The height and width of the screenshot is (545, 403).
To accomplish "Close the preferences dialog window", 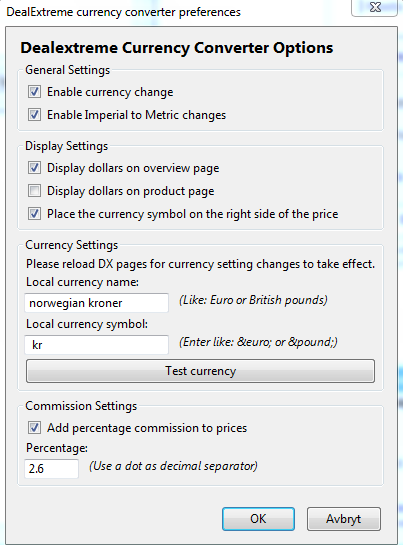I will tap(375, 7).
